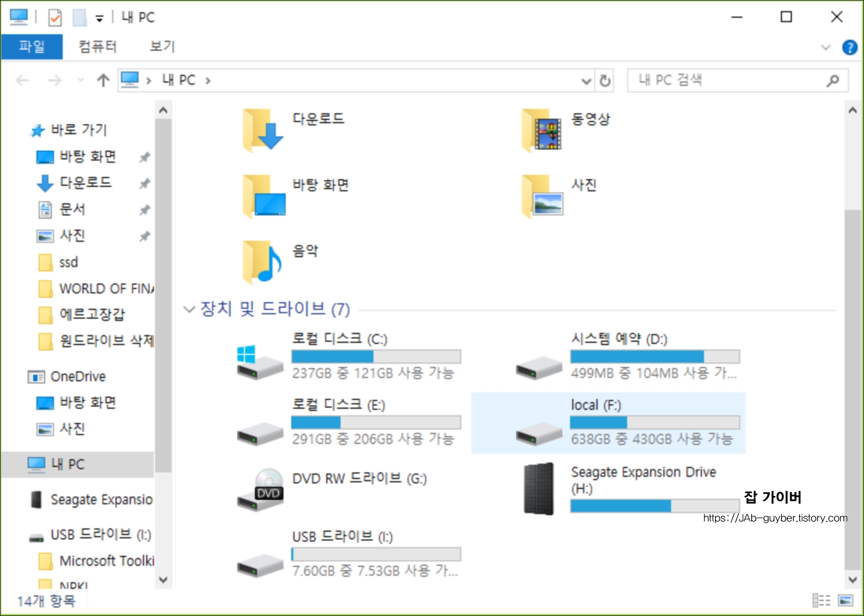Click the back navigation arrow
Image resolution: width=864 pixels, height=616 pixels.
pyautogui.click(x=23, y=80)
